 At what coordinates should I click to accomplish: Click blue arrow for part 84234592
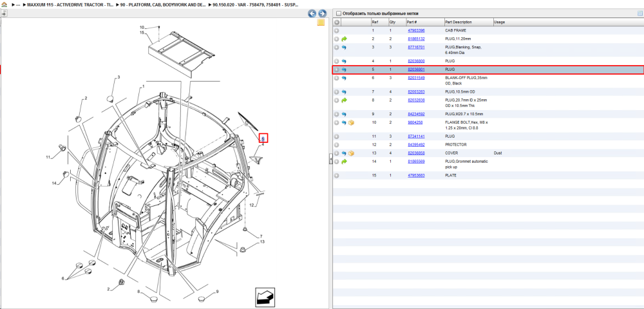[x=344, y=114]
